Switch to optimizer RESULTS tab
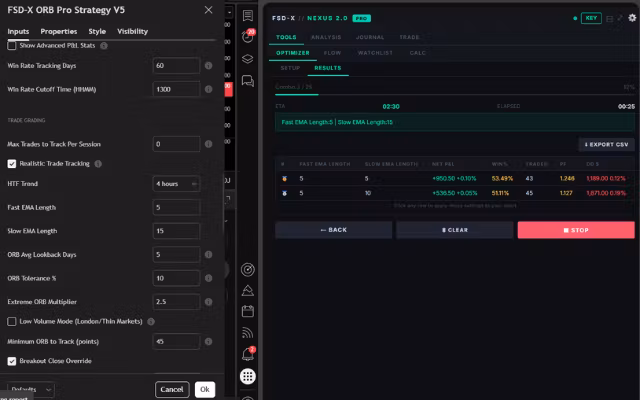This screenshot has height=400, width=640. pos(327,68)
